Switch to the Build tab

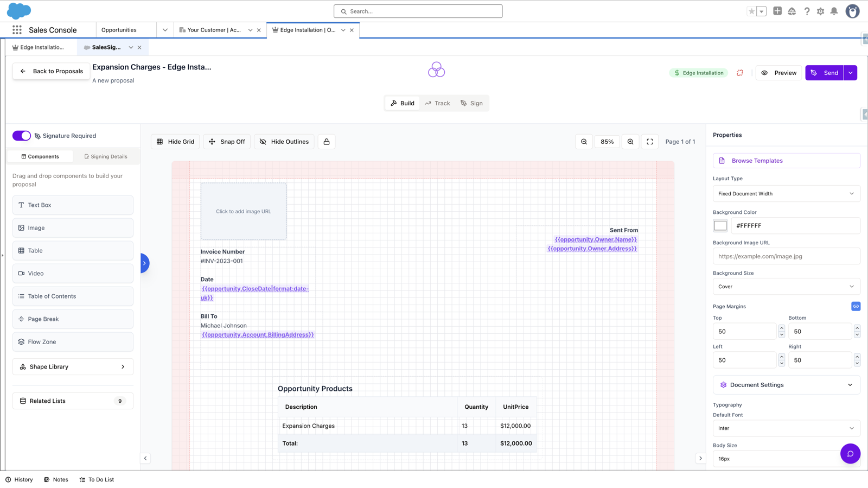click(403, 103)
